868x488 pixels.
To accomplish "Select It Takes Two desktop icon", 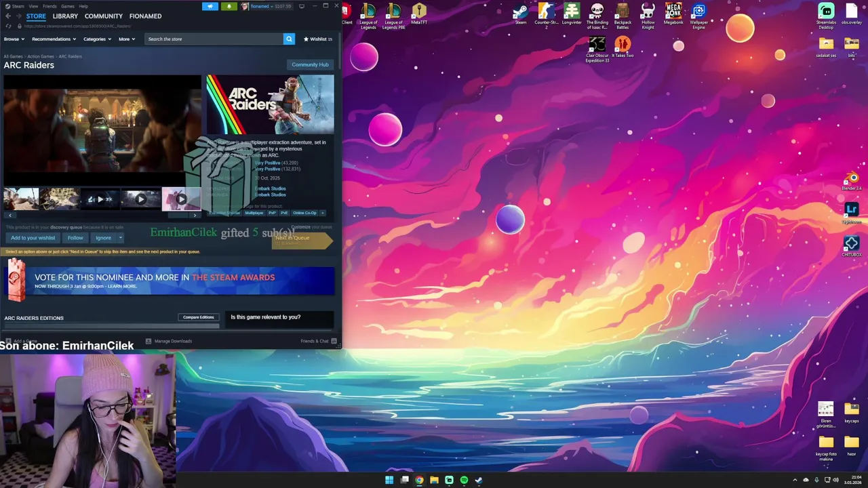I will click(x=623, y=47).
